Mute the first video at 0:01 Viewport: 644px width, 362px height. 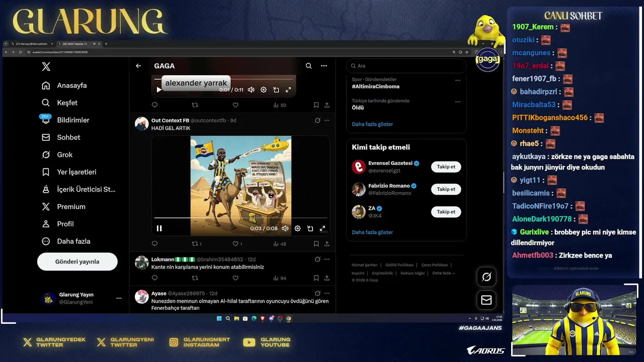tap(251, 90)
